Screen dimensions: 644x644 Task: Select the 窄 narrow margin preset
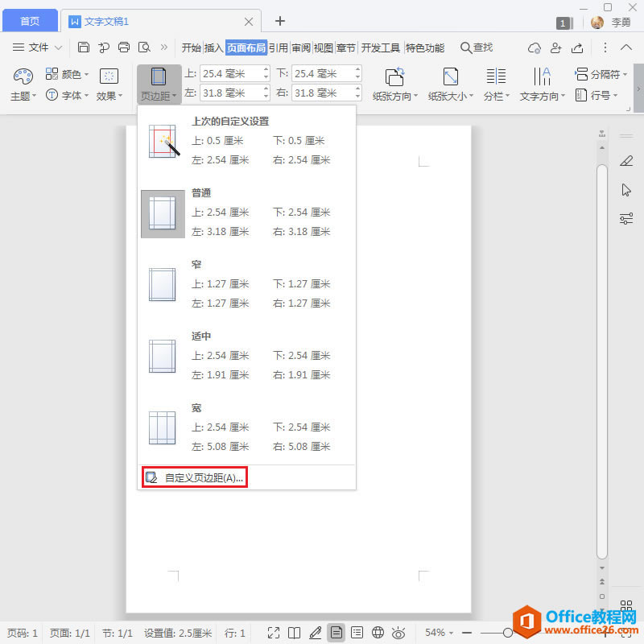click(x=246, y=285)
